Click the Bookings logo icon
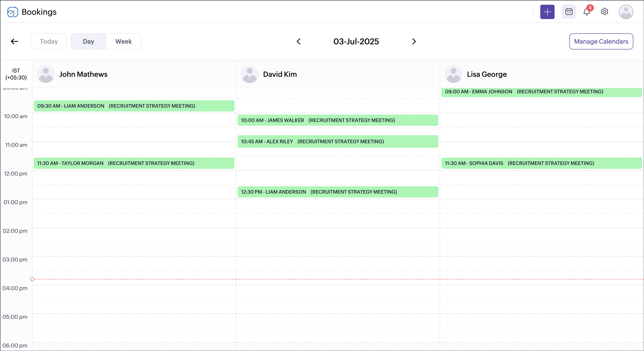Viewport: 644px width, 351px height. pyautogui.click(x=13, y=12)
